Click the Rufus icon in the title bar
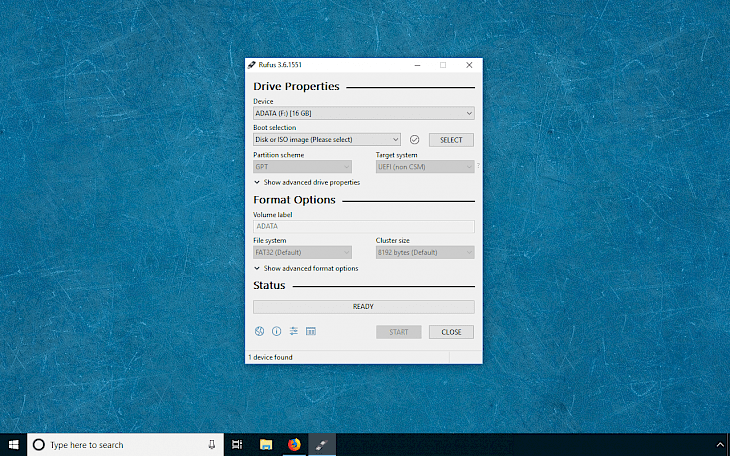 point(251,65)
